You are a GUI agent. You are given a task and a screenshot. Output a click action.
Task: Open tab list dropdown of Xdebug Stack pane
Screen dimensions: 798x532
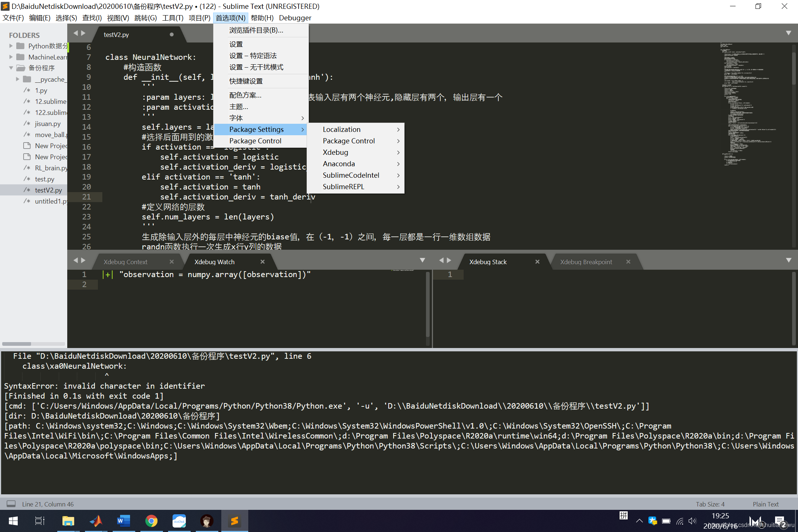click(x=788, y=260)
